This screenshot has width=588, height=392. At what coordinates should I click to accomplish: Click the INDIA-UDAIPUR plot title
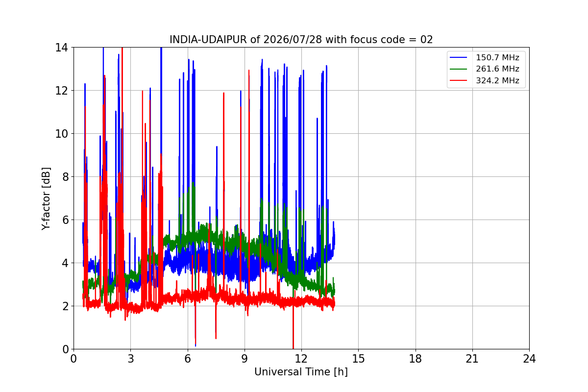301,40
